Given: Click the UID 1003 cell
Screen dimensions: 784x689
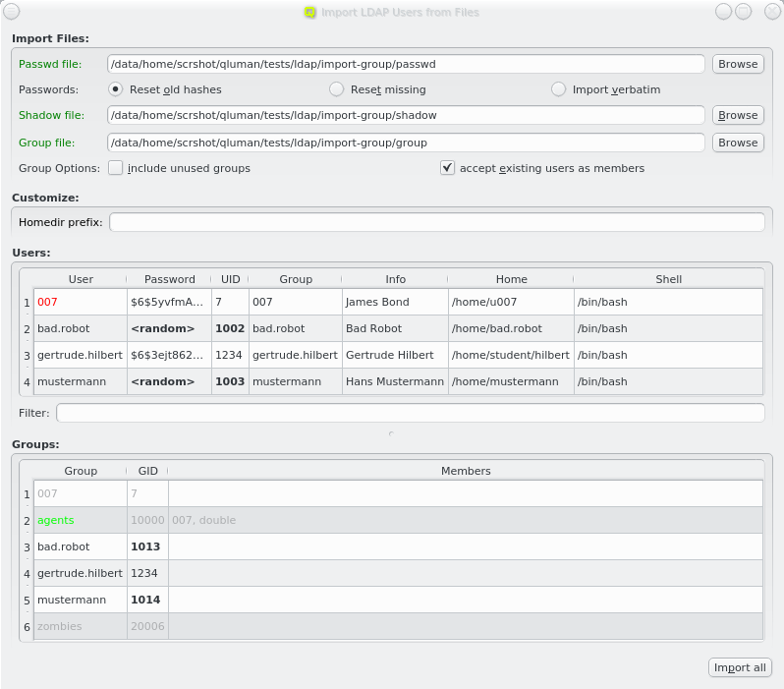Looking at the screenshot, I should click(230, 381).
